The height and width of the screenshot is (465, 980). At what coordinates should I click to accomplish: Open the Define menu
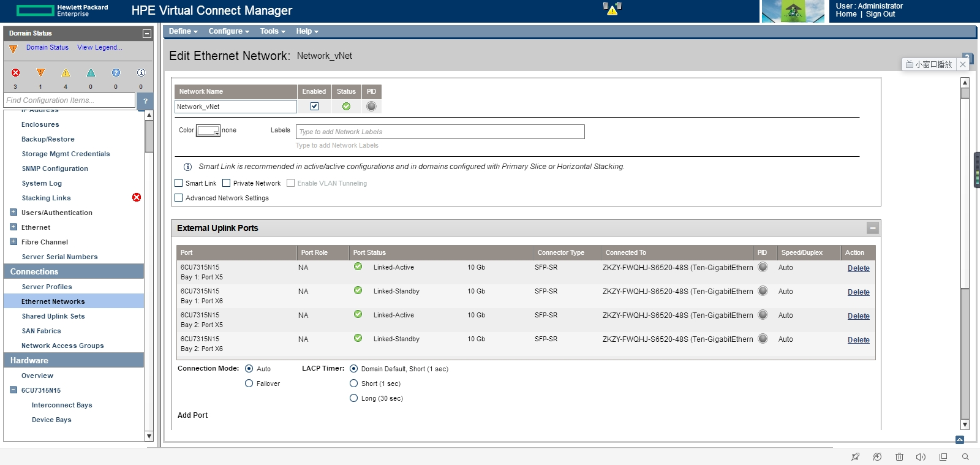(x=183, y=31)
